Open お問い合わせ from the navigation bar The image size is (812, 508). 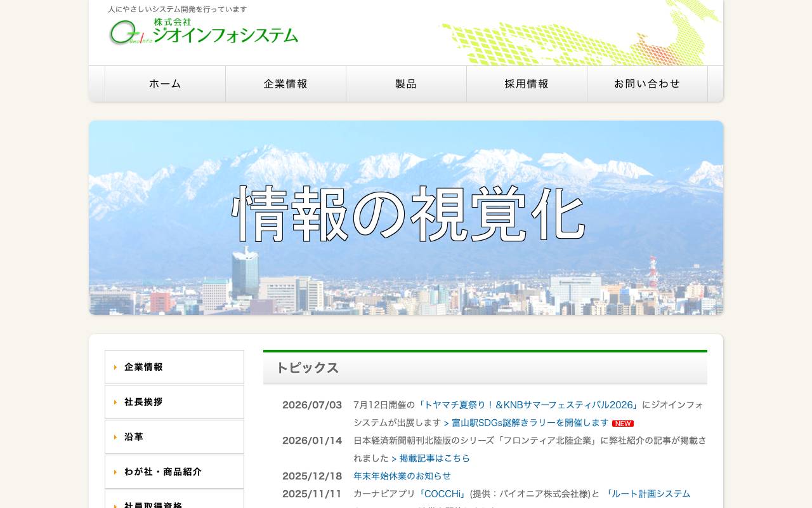pos(647,84)
